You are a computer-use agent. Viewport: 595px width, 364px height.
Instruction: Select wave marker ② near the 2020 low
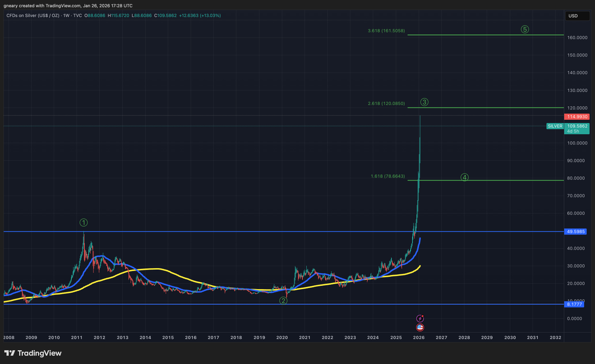pos(283,300)
